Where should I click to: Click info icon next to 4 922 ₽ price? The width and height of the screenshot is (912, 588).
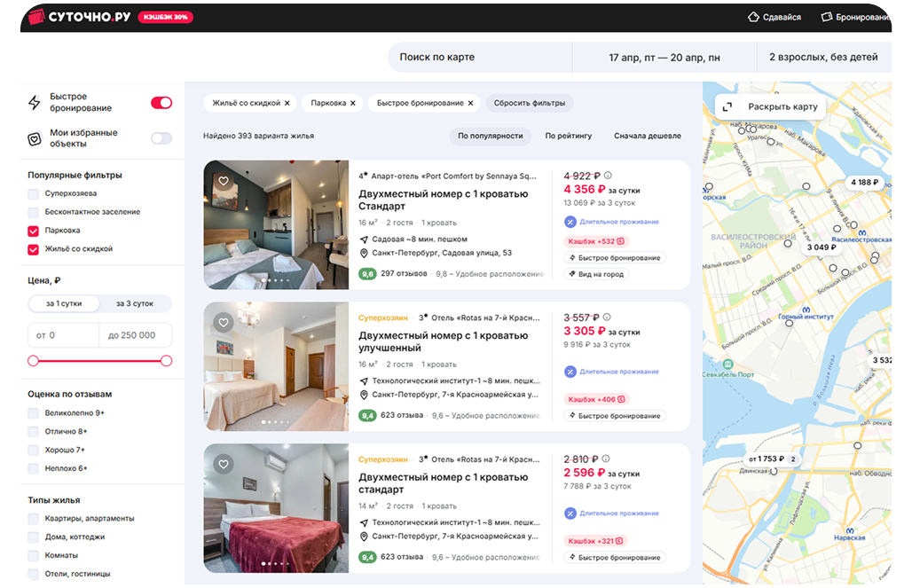(608, 176)
